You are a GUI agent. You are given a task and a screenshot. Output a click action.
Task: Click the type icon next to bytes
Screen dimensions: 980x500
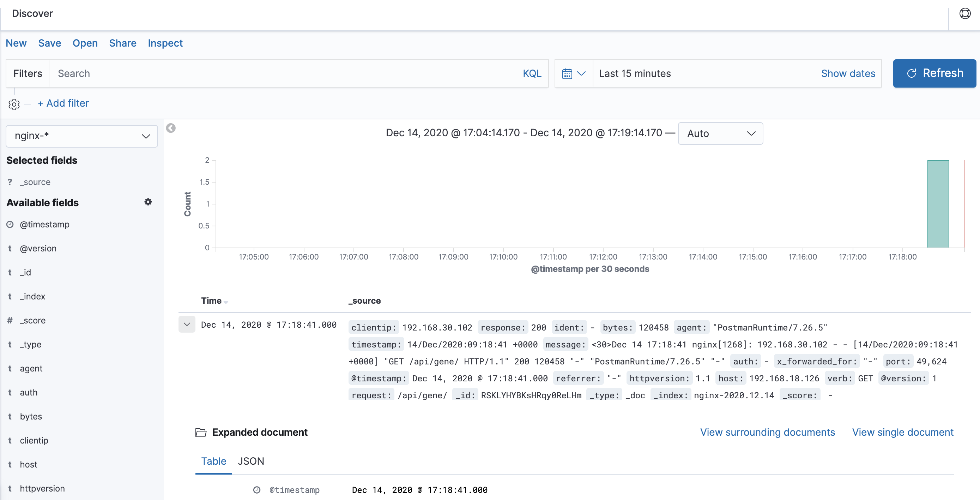[10, 416]
